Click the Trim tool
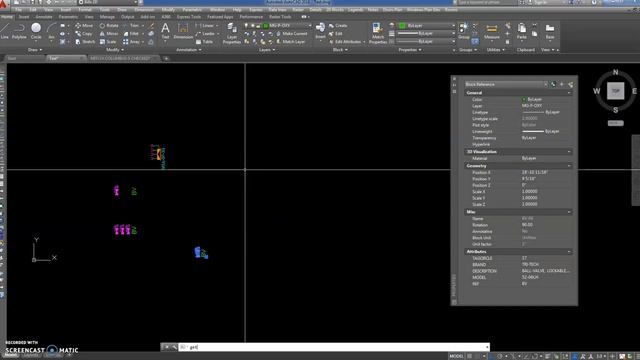Image resolution: width=640 pixels, height=360 pixels. pos(131,25)
